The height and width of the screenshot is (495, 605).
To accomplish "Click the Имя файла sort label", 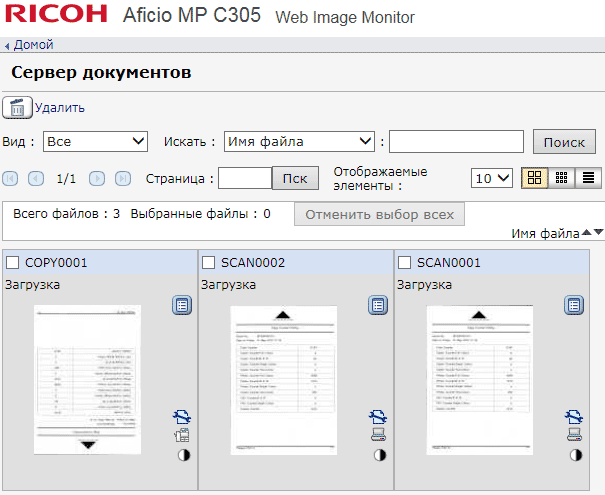I will tap(546, 233).
